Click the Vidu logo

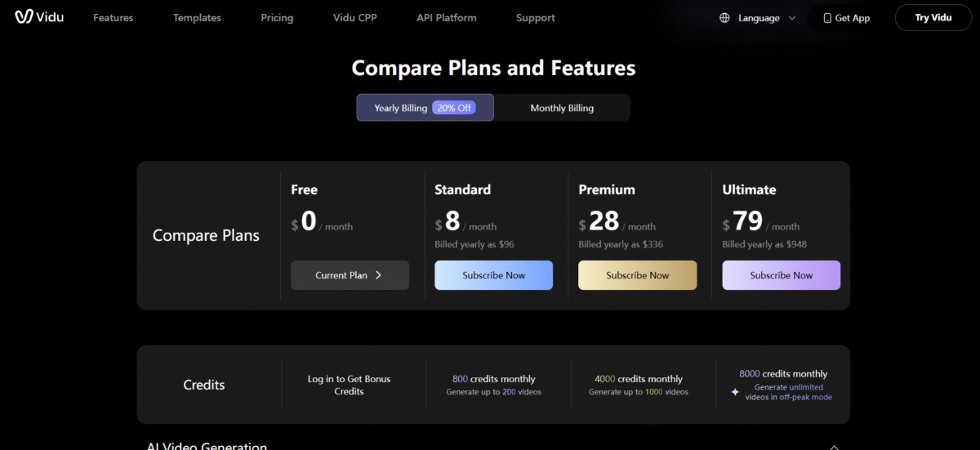click(x=39, y=17)
